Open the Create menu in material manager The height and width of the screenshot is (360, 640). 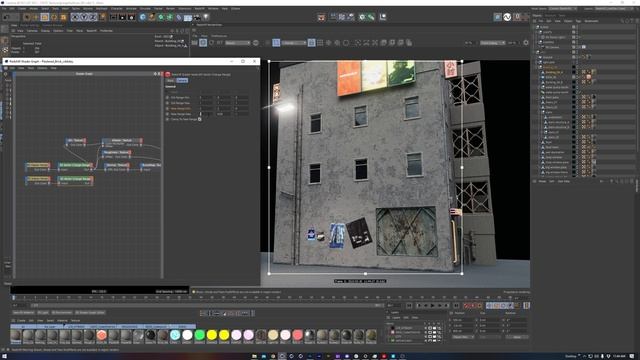[x=21, y=321]
